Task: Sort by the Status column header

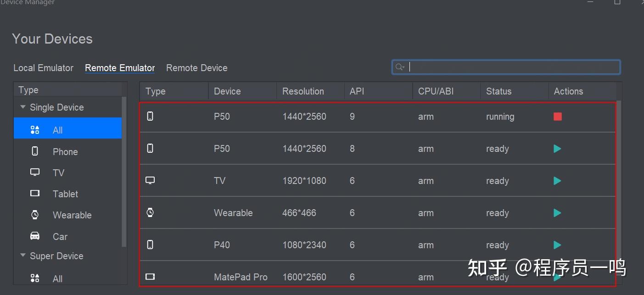Action: coord(498,91)
